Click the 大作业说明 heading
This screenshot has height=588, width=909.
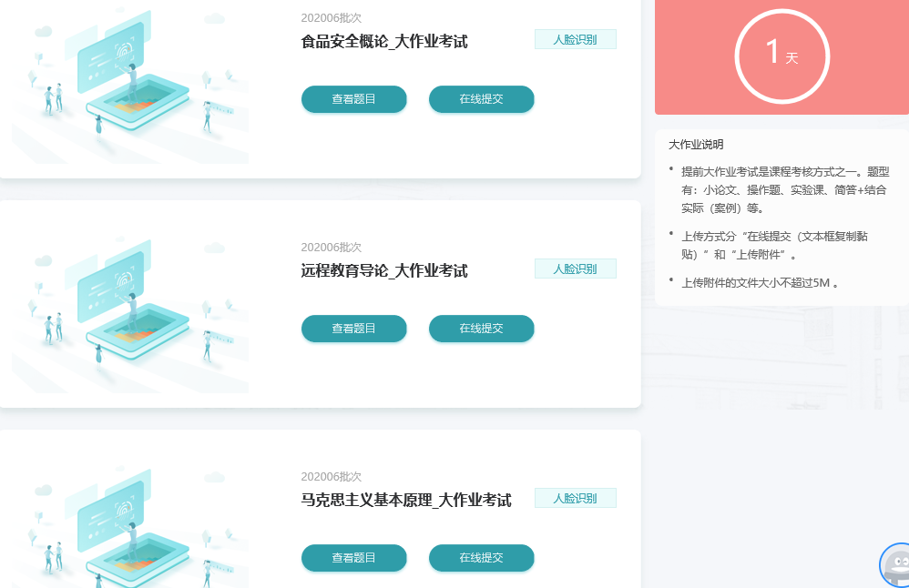pos(696,145)
